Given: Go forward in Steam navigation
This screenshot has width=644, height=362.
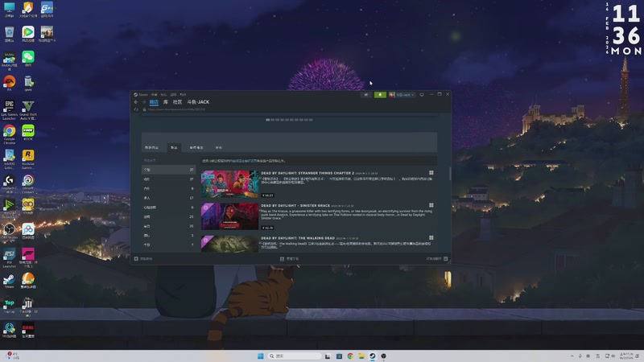Looking at the screenshot, I should coord(144,102).
